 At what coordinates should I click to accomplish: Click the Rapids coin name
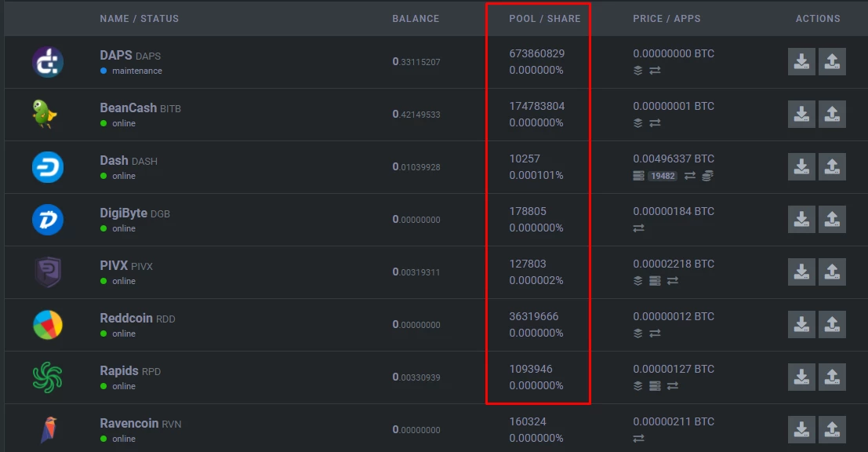pos(119,371)
